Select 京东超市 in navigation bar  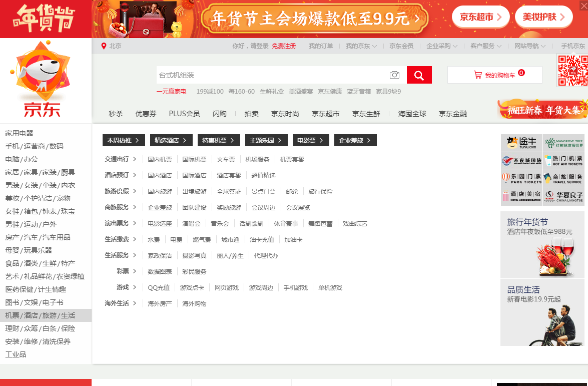tap(325, 114)
